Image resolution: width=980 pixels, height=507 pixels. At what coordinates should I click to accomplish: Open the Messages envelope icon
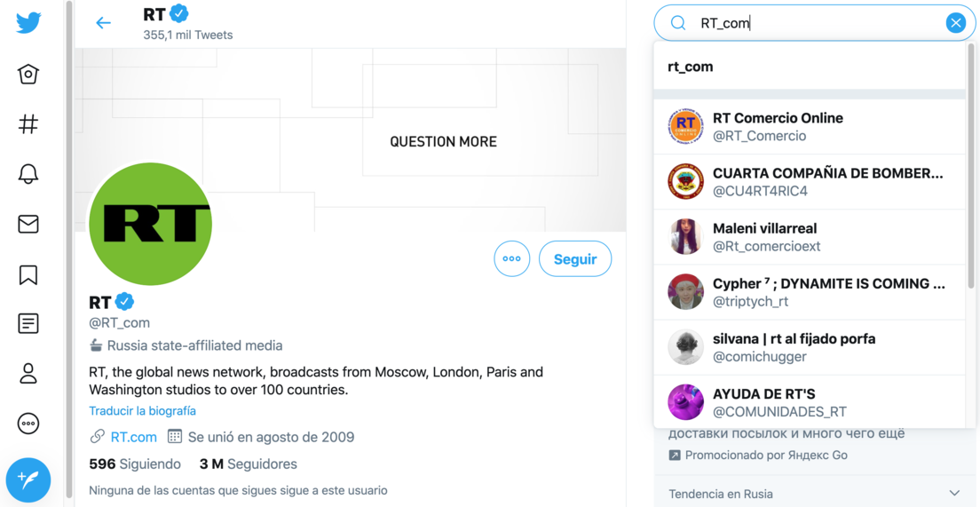click(28, 225)
